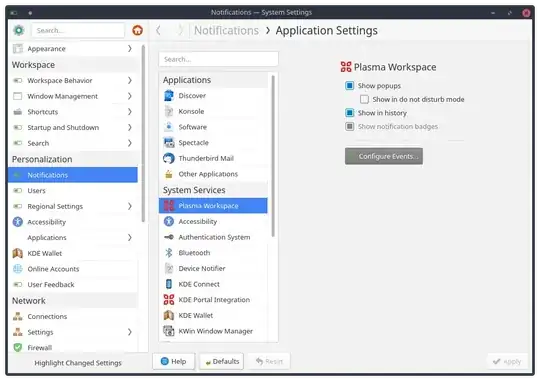Viewport: 540px width, 381px height.
Task: Click the Discover app icon
Action: [169, 95]
